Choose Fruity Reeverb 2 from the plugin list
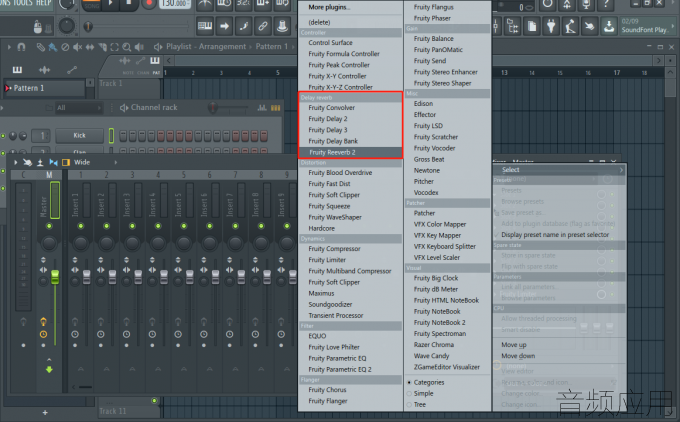The height and width of the screenshot is (422, 680). coord(350,152)
